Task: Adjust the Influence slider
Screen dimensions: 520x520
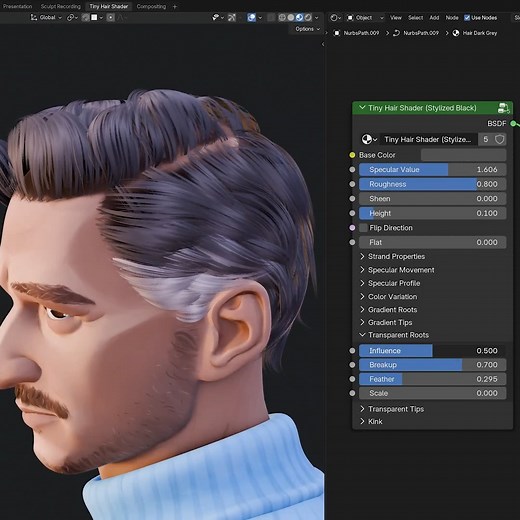Action: pos(433,351)
